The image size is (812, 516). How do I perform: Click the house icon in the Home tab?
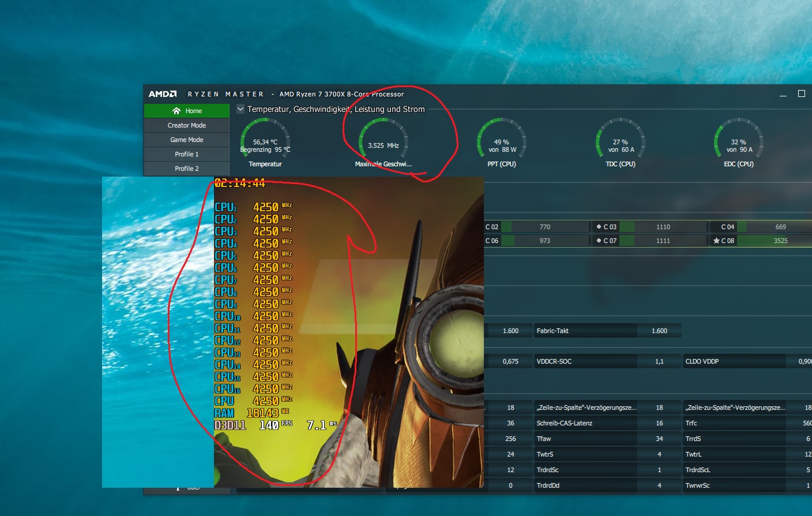point(176,111)
